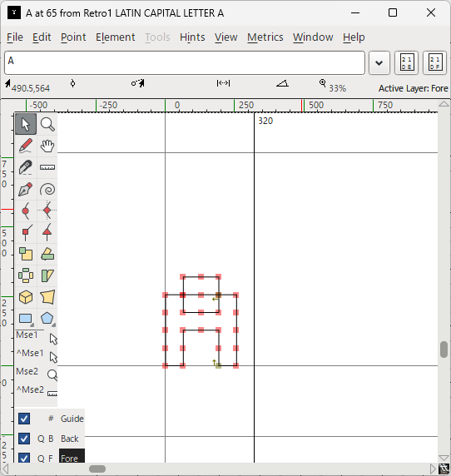
Task: Select the Pen point tool
Action: (26, 190)
